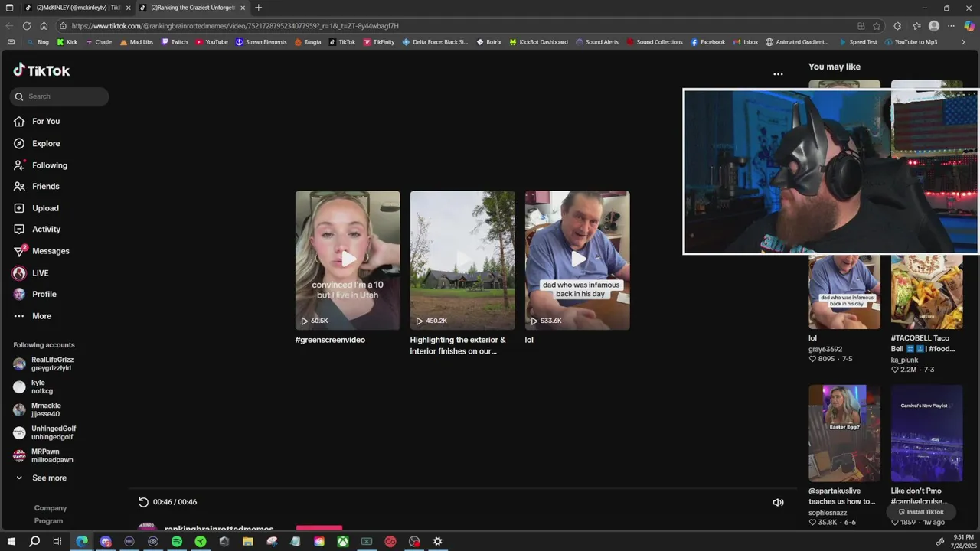This screenshot has height=551, width=980.
Task: Open Spotify from the taskbar
Action: pos(177,541)
